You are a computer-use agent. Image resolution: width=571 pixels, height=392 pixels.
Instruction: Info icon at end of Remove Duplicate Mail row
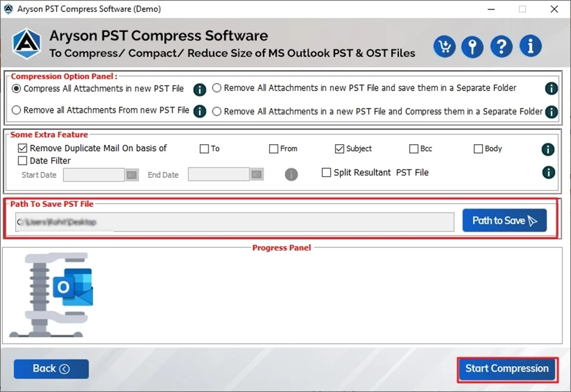[547, 149]
